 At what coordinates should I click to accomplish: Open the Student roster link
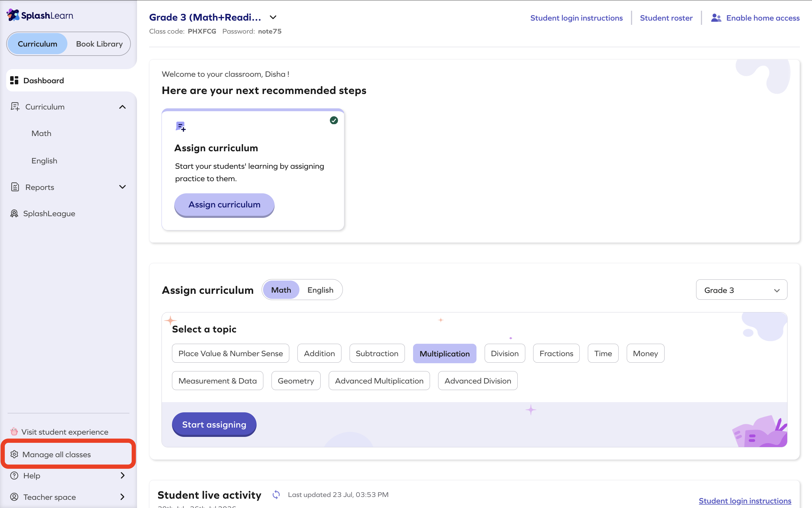click(x=666, y=18)
